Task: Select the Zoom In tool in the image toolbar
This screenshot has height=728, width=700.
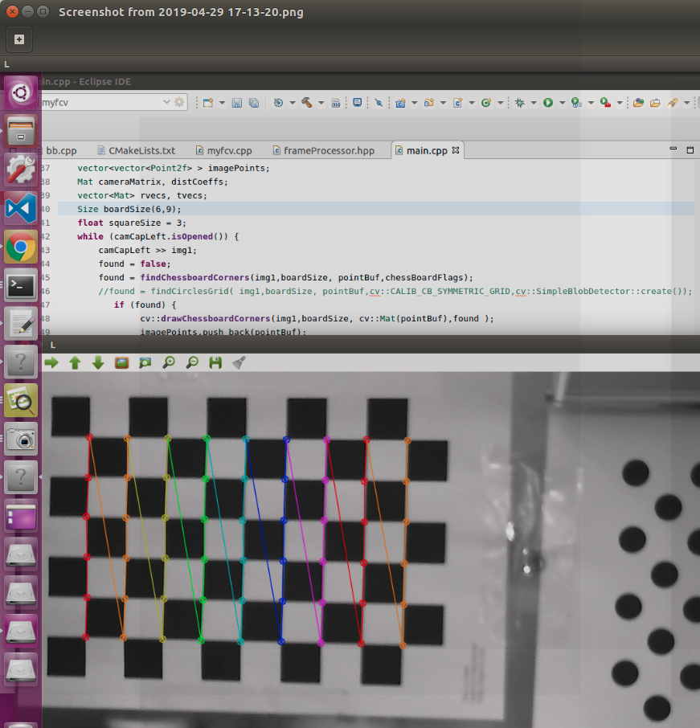Action: (x=169, y=362)
